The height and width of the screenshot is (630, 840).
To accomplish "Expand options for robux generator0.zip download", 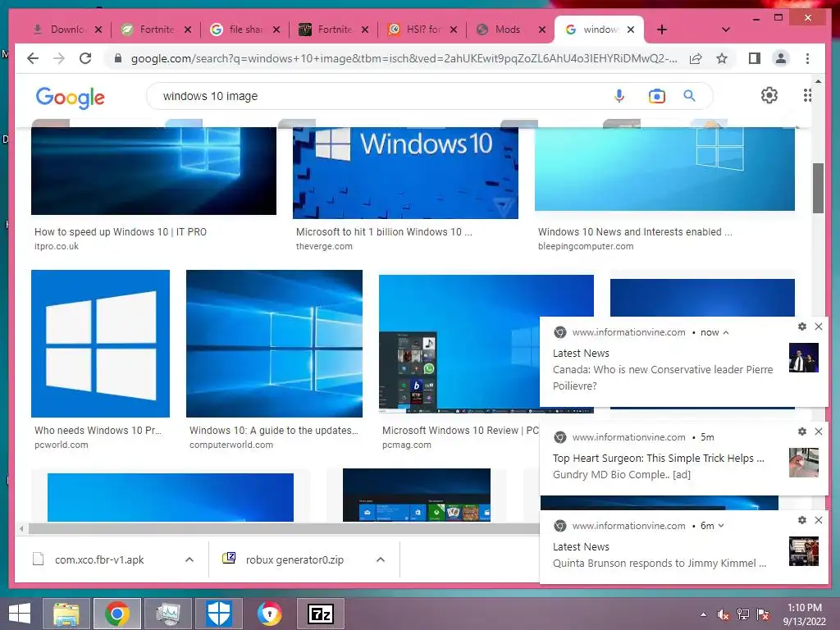I will click(381, 559).
